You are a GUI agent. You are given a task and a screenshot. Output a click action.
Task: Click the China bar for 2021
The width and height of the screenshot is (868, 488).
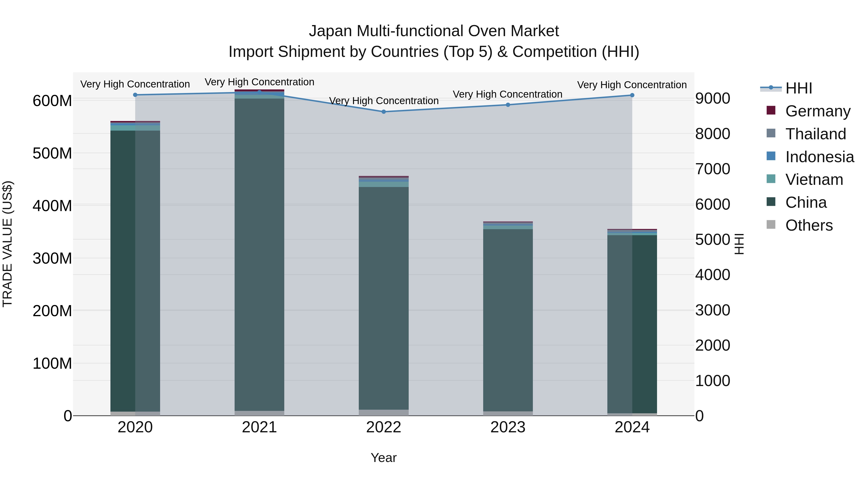(259, 255)
